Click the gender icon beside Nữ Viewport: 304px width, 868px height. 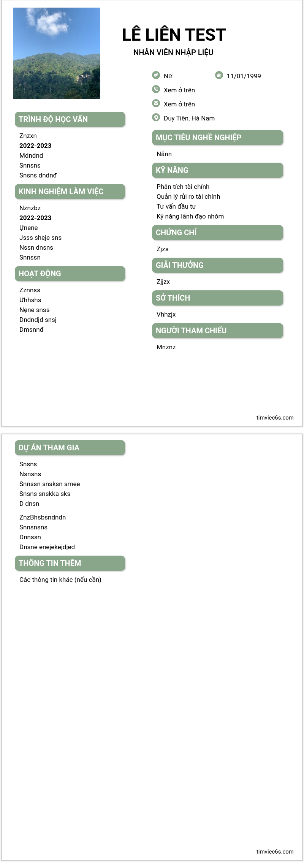click(156, 75)
